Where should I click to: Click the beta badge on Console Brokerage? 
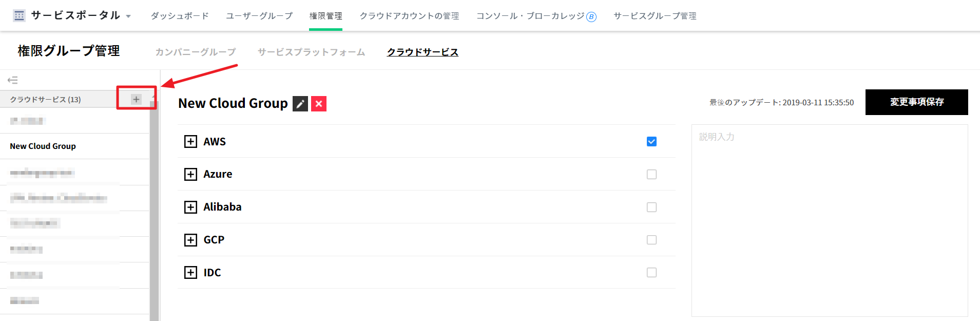click(591, 17)
